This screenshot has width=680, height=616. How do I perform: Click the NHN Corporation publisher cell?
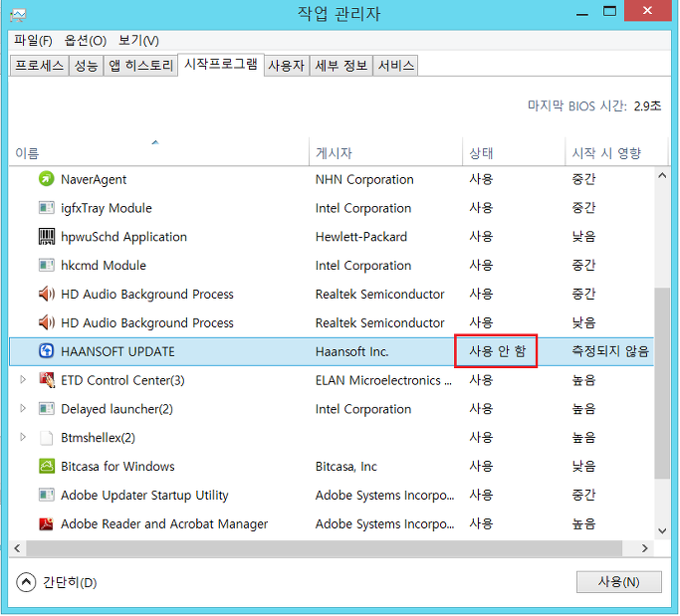[364, 179]
